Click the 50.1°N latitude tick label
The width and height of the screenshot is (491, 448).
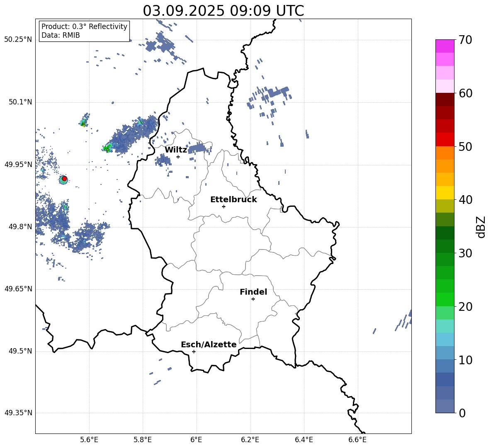tap(20, 102)
